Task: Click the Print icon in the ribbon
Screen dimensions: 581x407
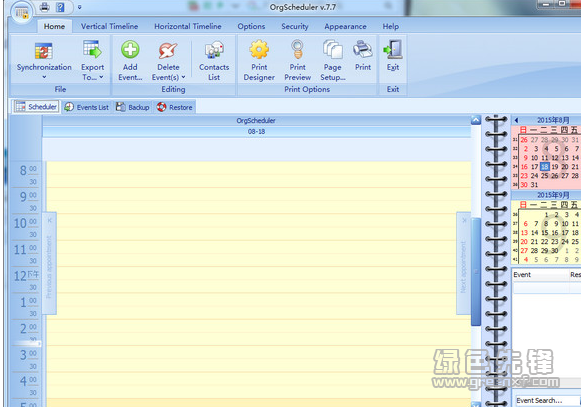Action: click(363, 49)
